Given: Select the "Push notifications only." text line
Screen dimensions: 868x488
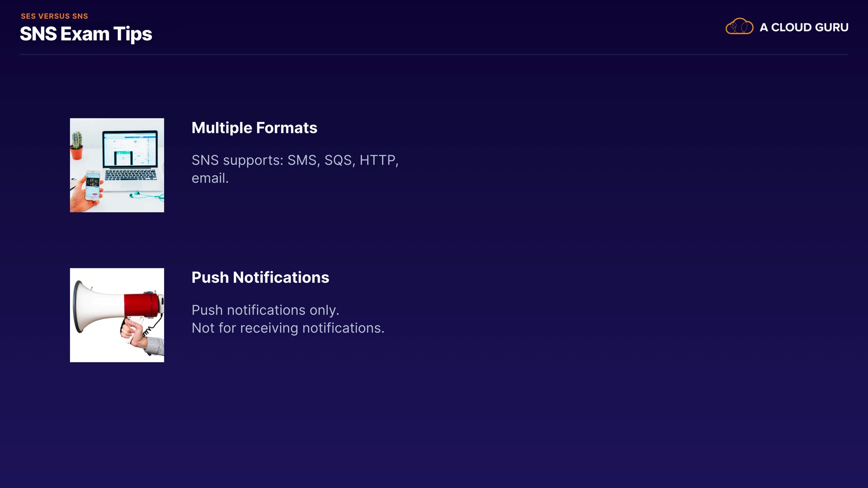Looking at the screenshot, I should [x=265, y=310].
